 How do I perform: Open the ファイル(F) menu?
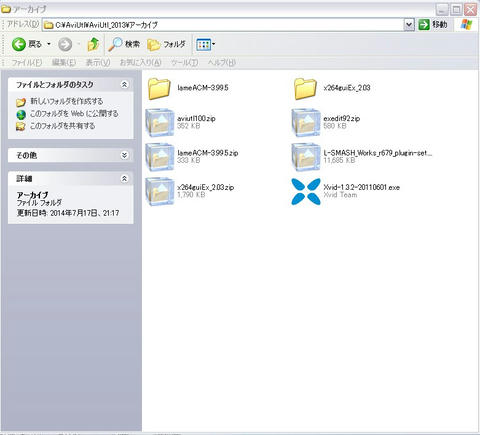pyautogui.click(x=27, y=62)
